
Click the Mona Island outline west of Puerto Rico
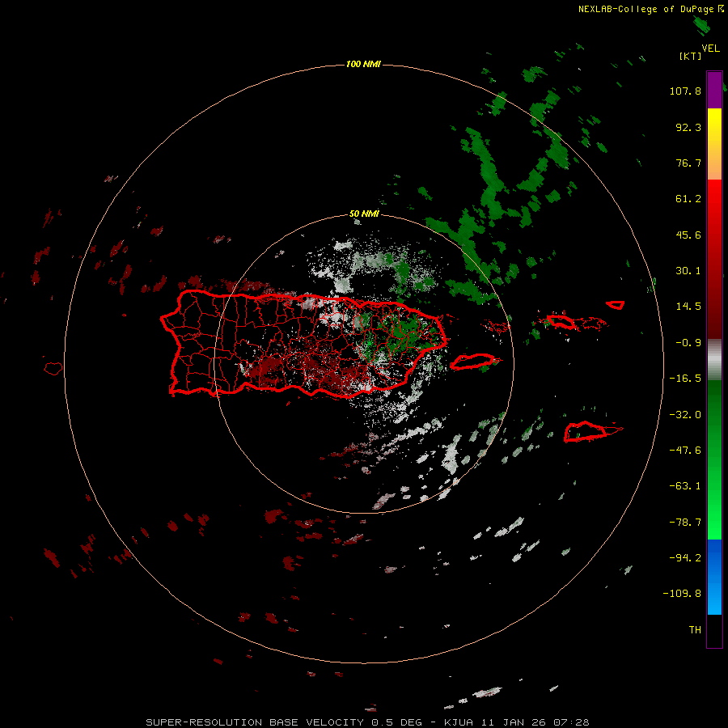(53, 369)
